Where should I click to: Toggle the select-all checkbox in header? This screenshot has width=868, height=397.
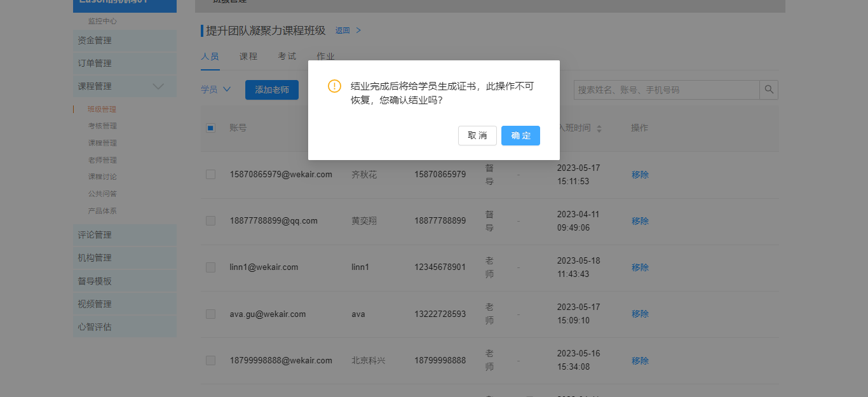(x=210, y=128)
